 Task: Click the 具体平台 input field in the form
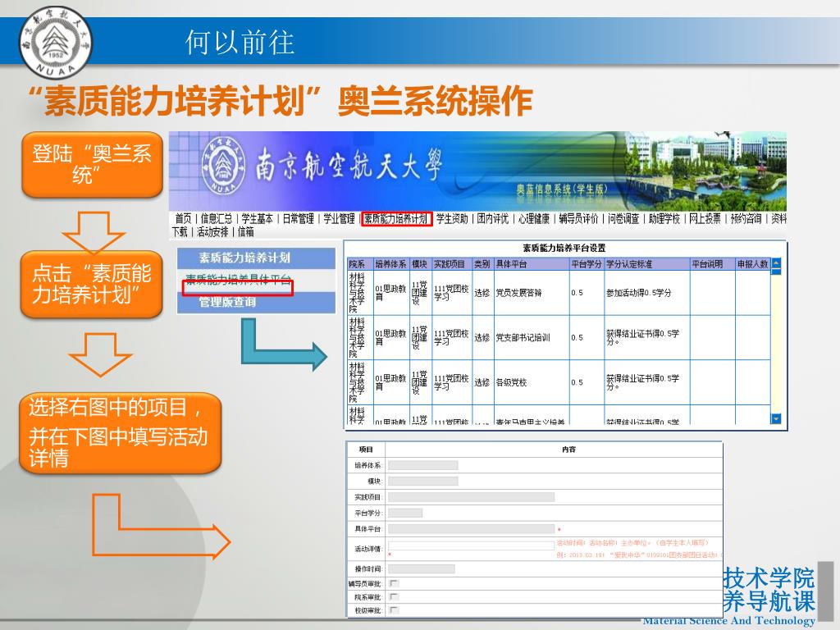(472, 529)
